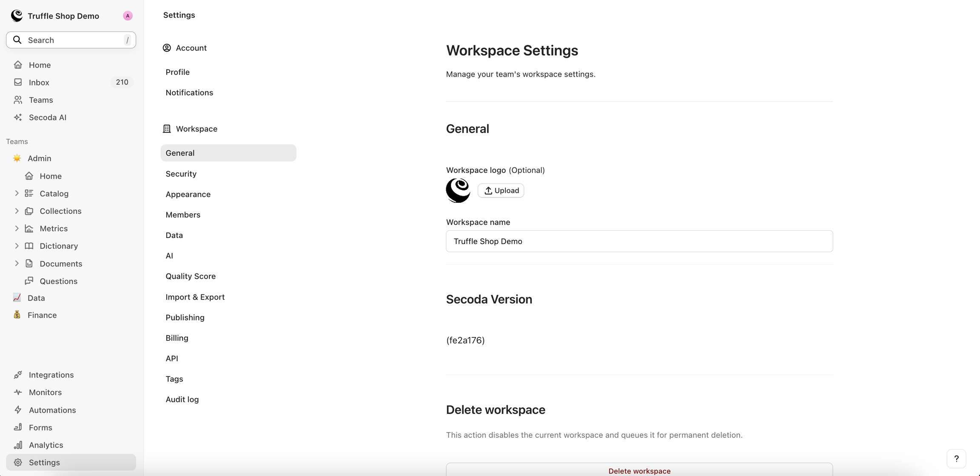Open the API settings page
The width and height of the screenshot is (980, 476).
(228, 358)
